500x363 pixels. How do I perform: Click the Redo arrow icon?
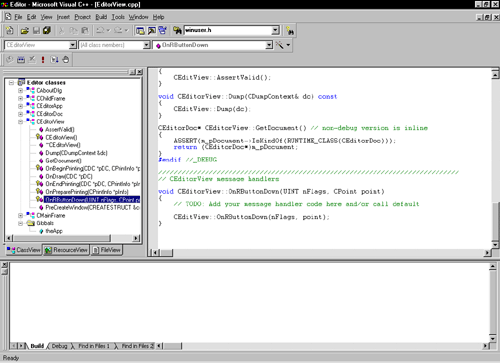tap(118, 30)
